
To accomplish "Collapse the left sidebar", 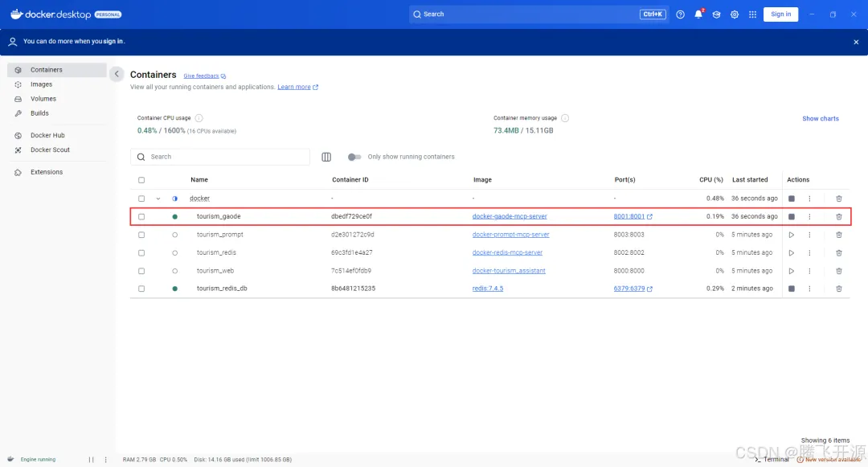I will pyautogui.click(x=117, y=74).
